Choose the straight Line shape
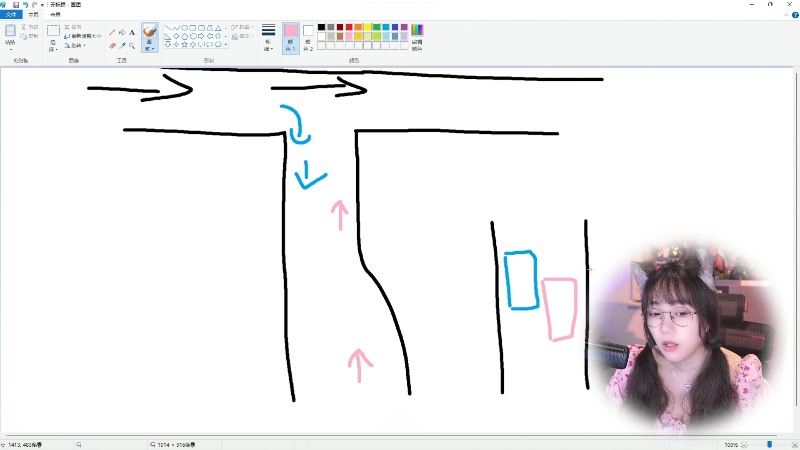Screen dimensions: 800x450 167,28
